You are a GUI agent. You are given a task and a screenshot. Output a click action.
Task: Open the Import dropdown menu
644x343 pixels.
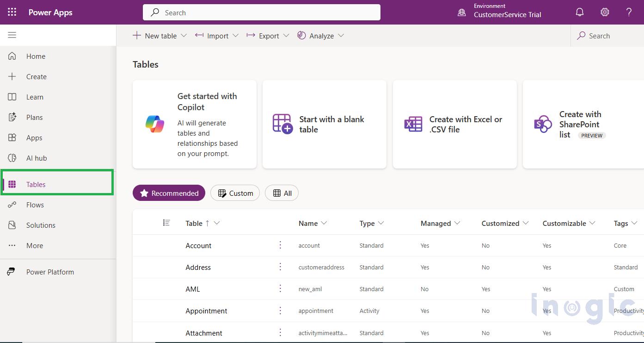[x=236, y=36]
